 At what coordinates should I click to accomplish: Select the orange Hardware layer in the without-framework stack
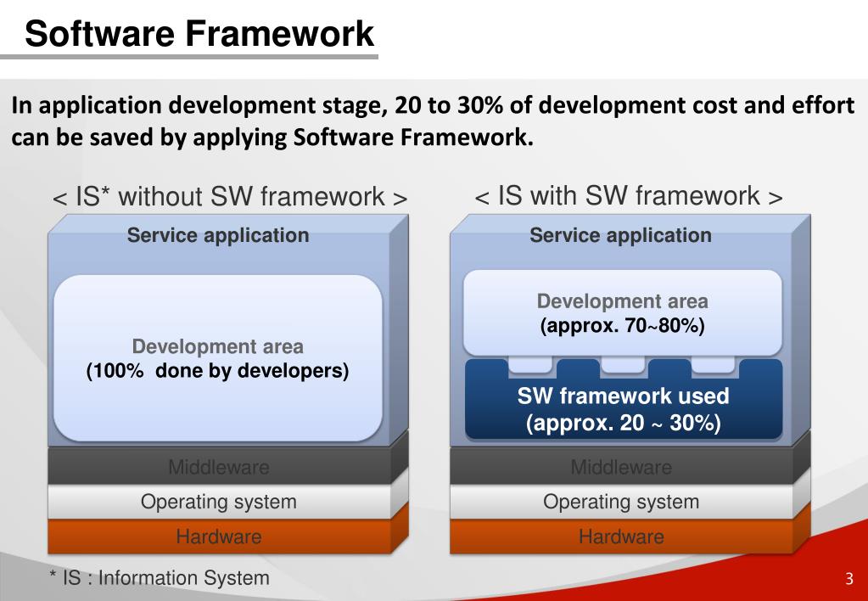(218, 536)
